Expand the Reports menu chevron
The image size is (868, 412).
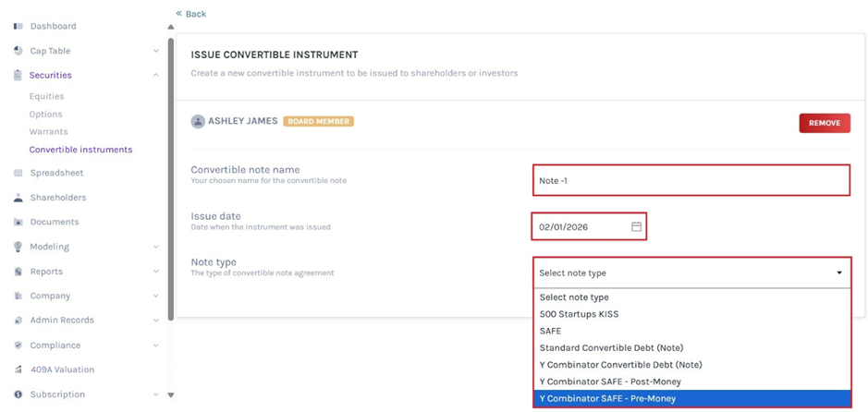point(155,272)
